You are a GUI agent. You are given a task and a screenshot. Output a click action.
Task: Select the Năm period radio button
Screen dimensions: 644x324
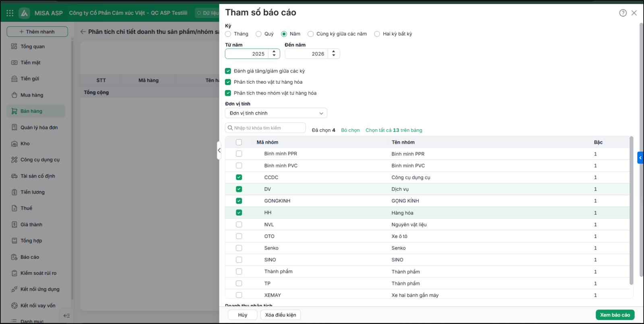[x=284, y=34]
